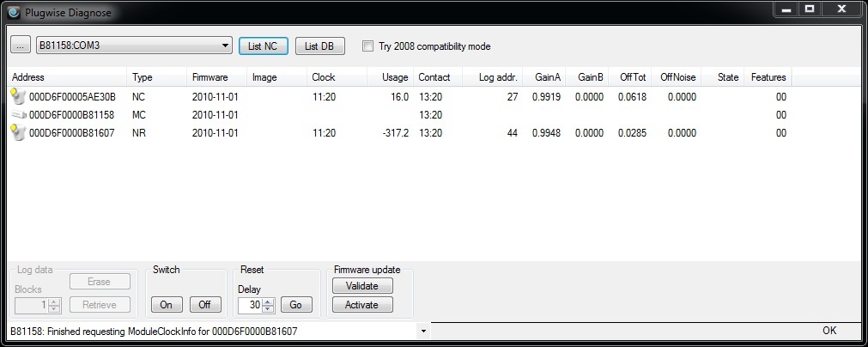Sort by the GainA column header
The image size is (868, 347).
tap(543, 77)
